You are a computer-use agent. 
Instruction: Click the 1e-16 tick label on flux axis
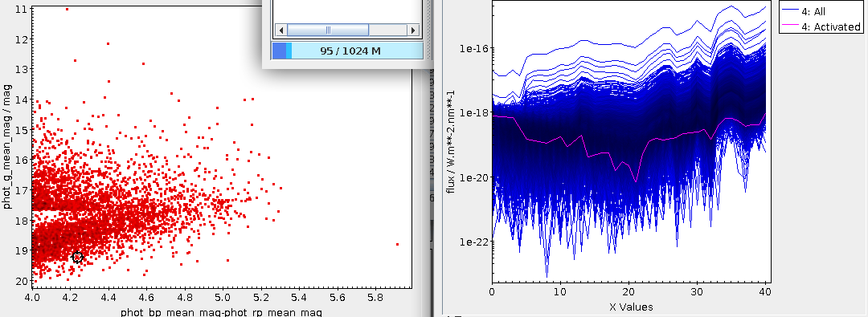point(473,48)
